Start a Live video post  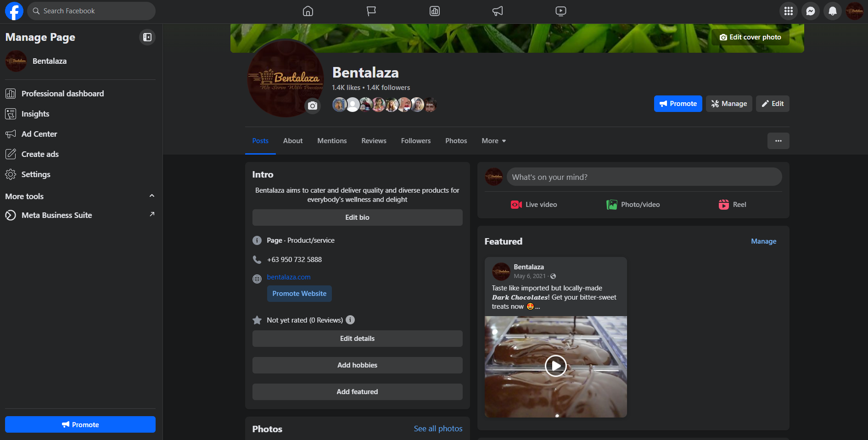(534, 205)
